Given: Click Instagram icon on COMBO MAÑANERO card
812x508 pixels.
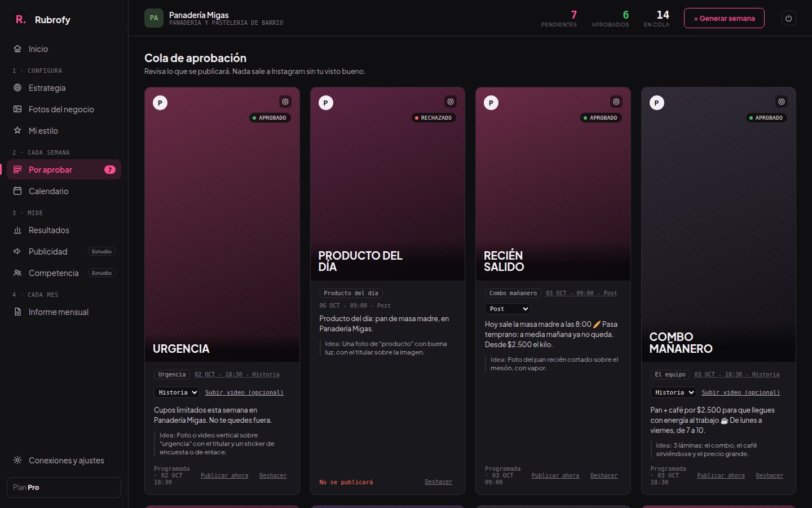Looking at the screenshot, I should (782, 102).
